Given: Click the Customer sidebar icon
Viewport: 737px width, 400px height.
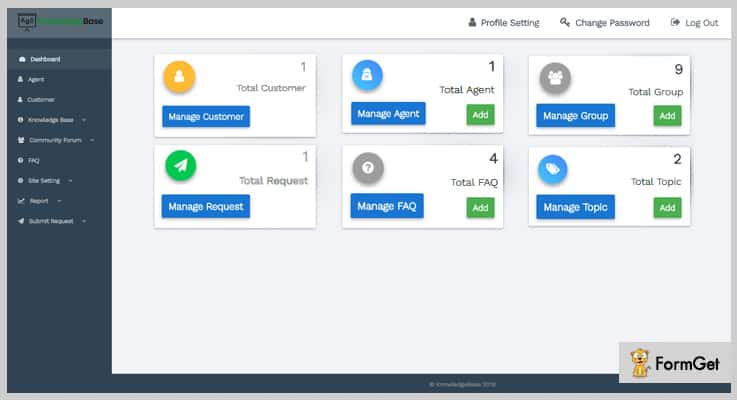Looking at the screenshot, I should pos(20,100).
